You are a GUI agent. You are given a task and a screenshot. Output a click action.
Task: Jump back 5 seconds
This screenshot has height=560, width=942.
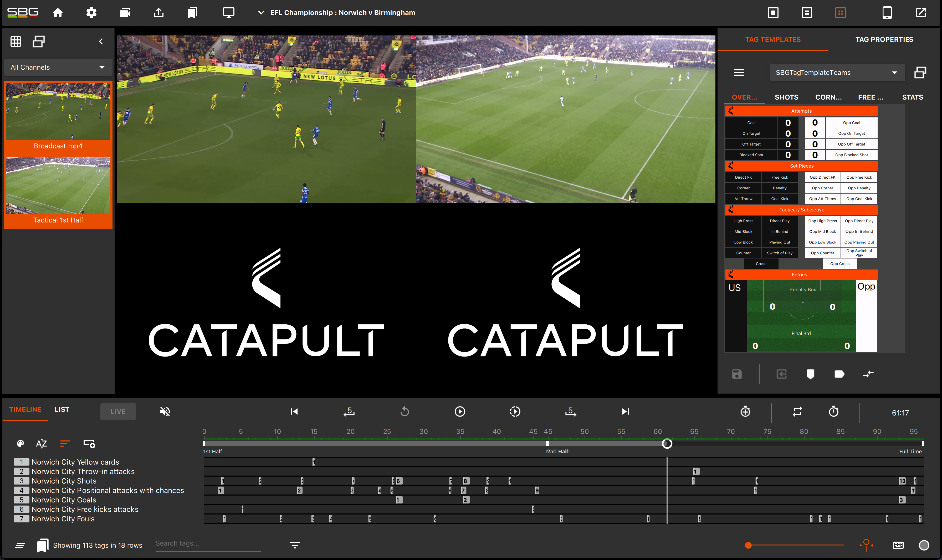tap(349, 411)
